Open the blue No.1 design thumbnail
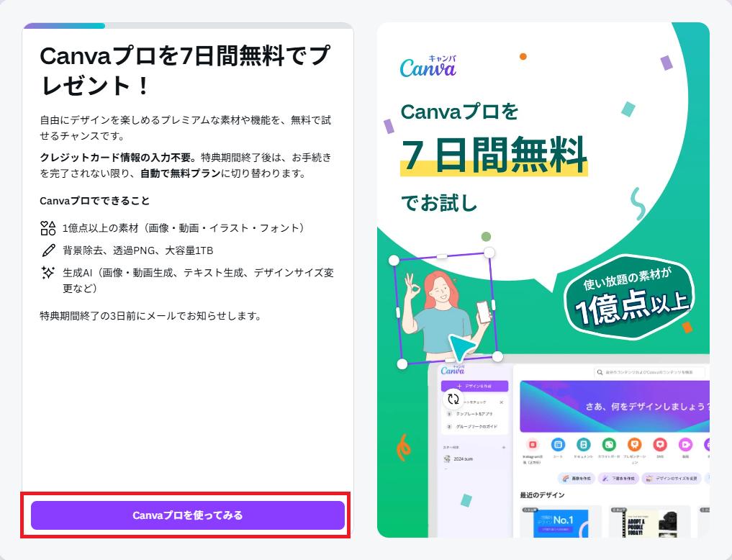 (561, 523)
